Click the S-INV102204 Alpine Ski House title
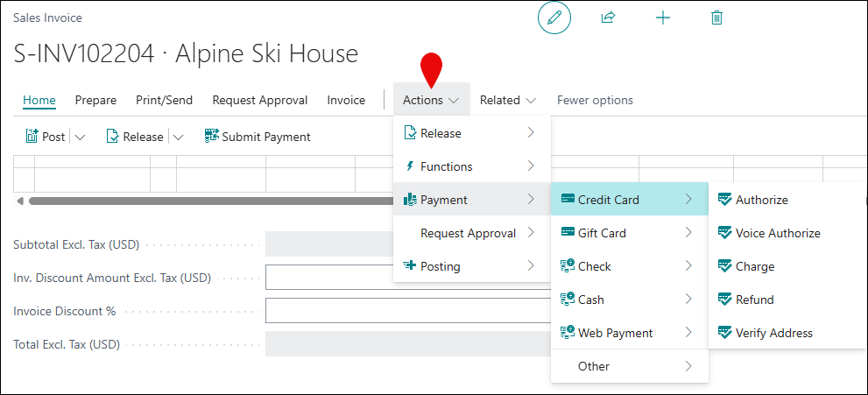Image resolution: width=868 pixels, height=395 pixels. point(186,54)
